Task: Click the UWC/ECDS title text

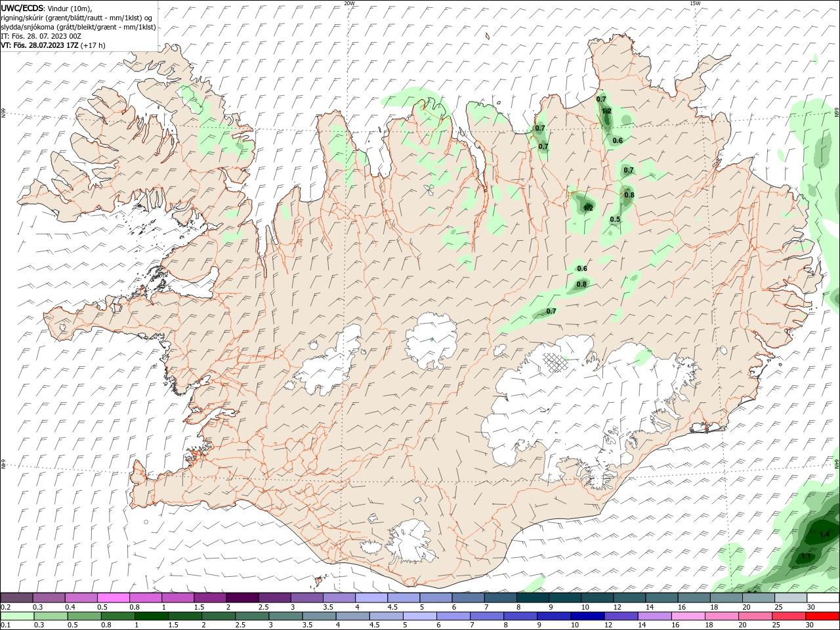Action: [22, 8]
